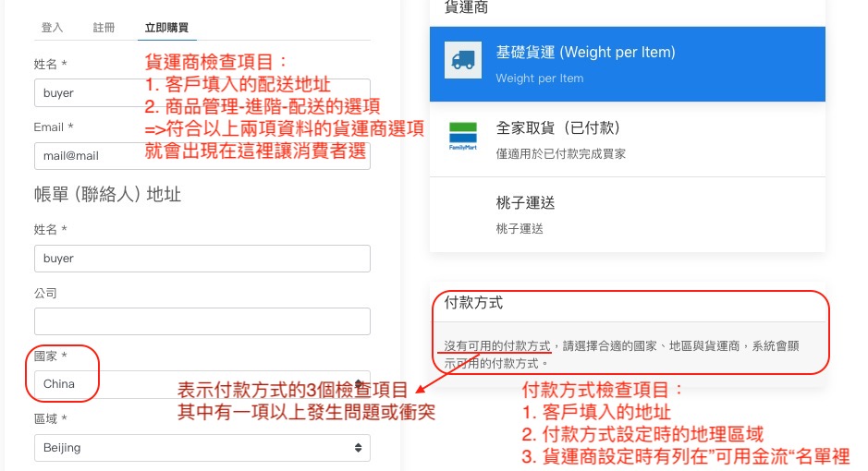This screenshot has width=868, height=471.
Task: Click the empty 公司 input field
Action: pyautogui.click(x=202, y=321)
